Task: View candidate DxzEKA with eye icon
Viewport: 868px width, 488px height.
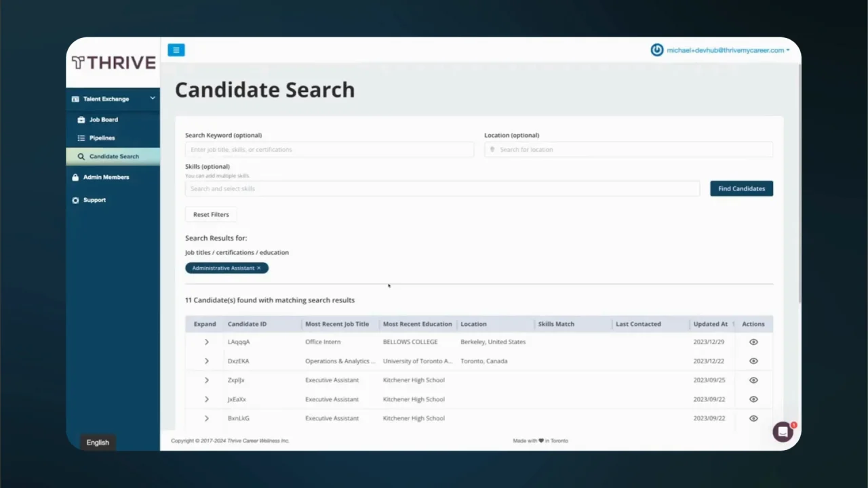Action: pos(753,361)
